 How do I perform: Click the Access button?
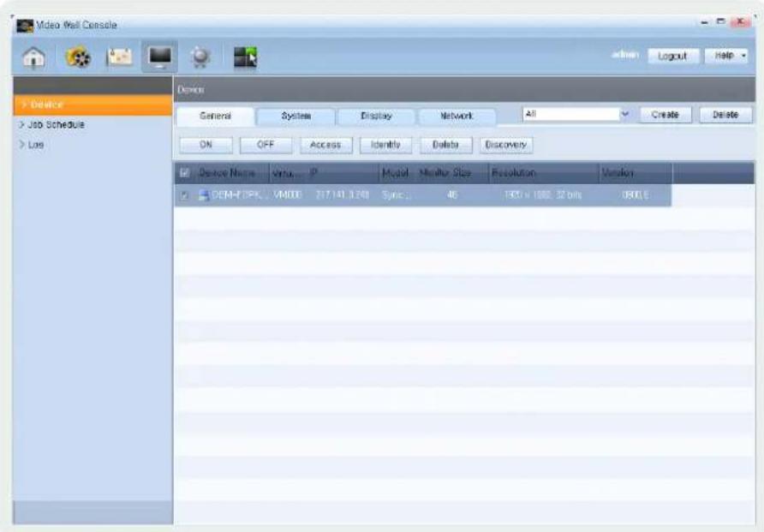(326, 145)
